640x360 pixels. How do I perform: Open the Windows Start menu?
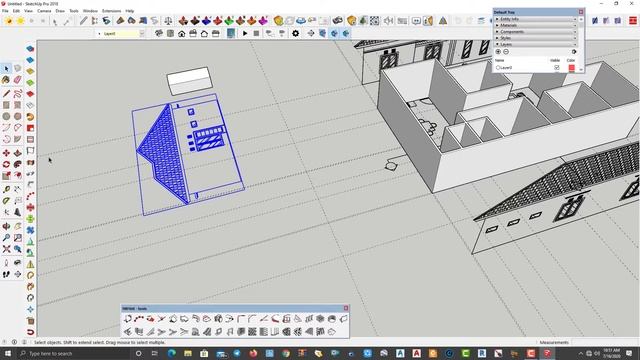pyautogui.click(x=7, y=353)
